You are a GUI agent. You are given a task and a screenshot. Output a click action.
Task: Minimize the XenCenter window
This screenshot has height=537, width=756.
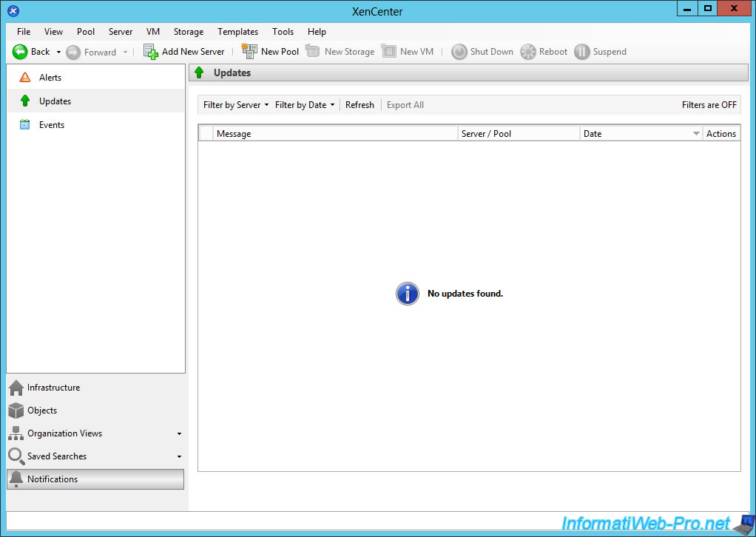[x=687, y=9]
